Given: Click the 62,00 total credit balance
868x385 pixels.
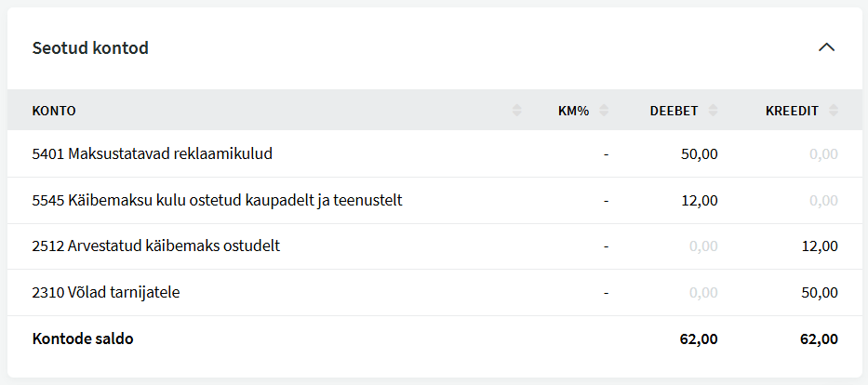Looking at the screenshot, I should [x=819, y=339].
